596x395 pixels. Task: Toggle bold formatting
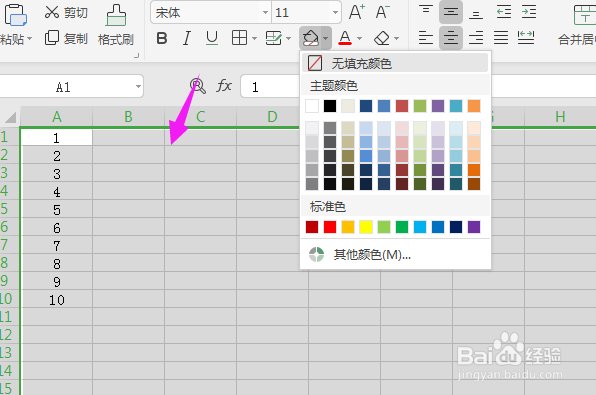(x=162, y=38)
